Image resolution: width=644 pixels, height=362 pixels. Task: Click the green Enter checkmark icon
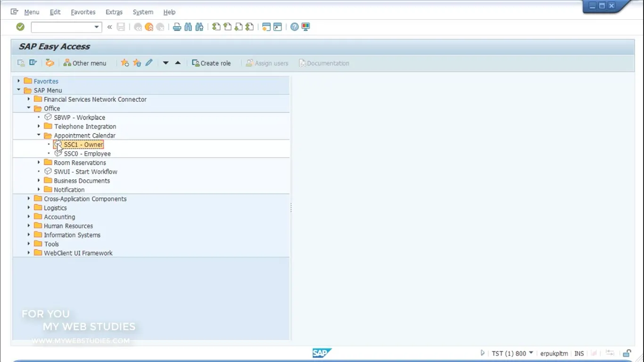pyautogui.click(x=20, y=27)
